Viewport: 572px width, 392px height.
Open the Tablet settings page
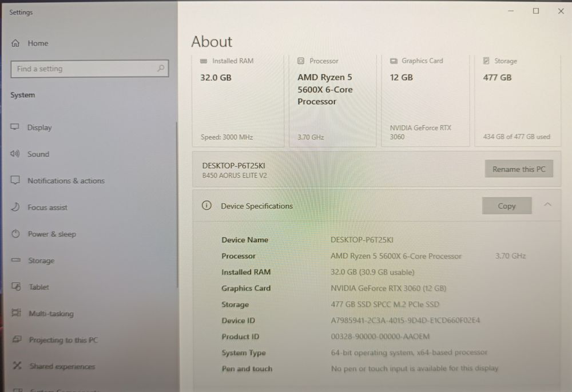click(x=39, y=287)
